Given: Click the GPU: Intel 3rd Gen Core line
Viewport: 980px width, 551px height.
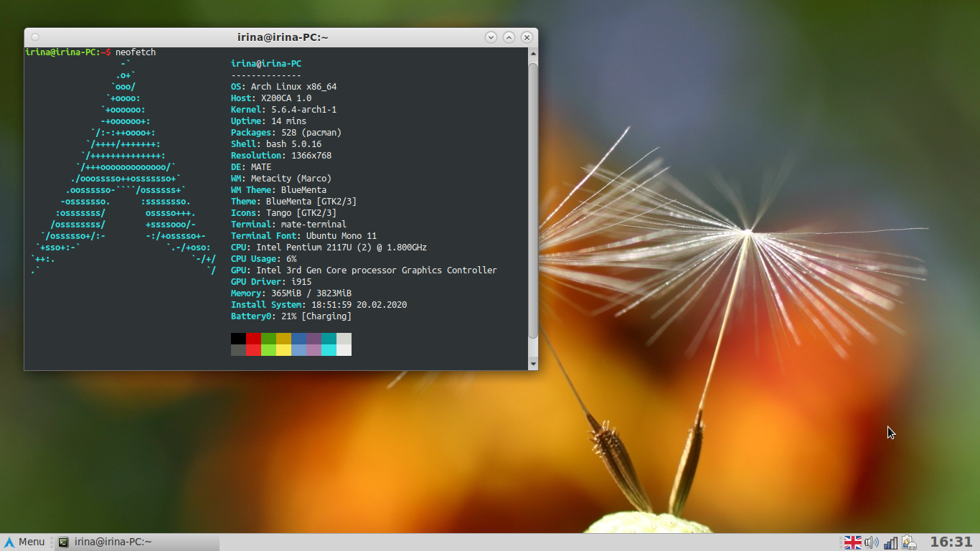Looking at the screenshot, I should 364,270.
